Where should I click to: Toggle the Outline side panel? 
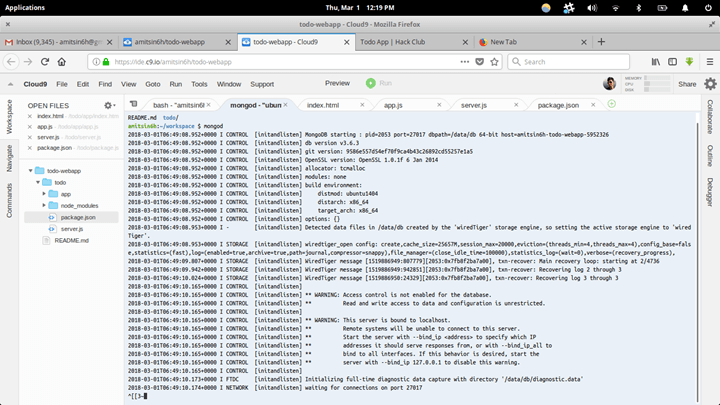tap(710, 156)
